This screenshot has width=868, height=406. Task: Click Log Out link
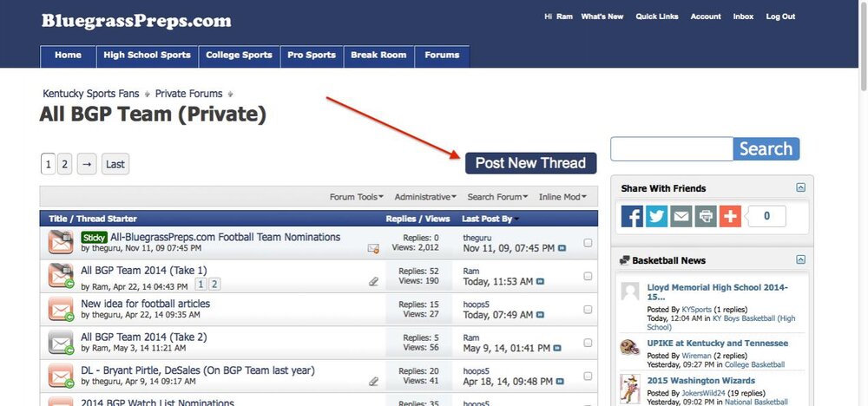[x=780, y=16]
